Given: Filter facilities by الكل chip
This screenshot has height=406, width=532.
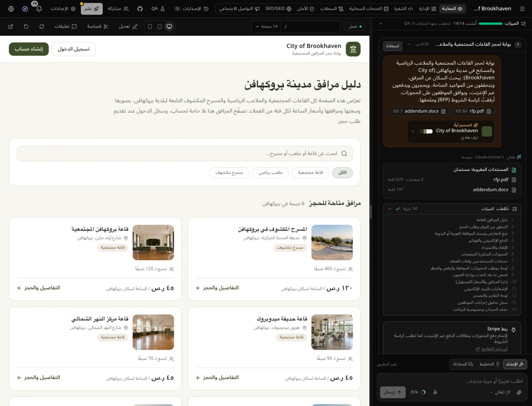Looking at the screenshot, I should tap(342, 173).
